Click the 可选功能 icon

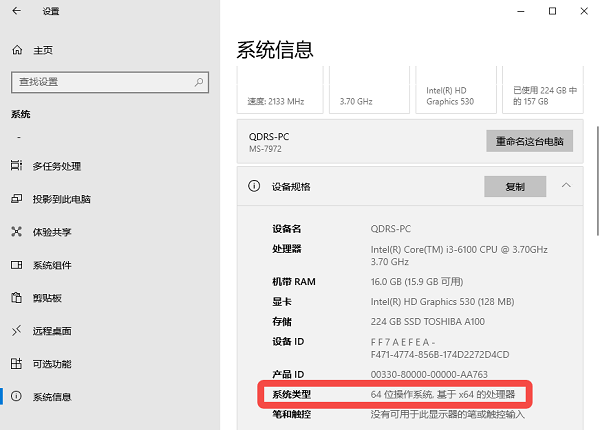[16, 363]
